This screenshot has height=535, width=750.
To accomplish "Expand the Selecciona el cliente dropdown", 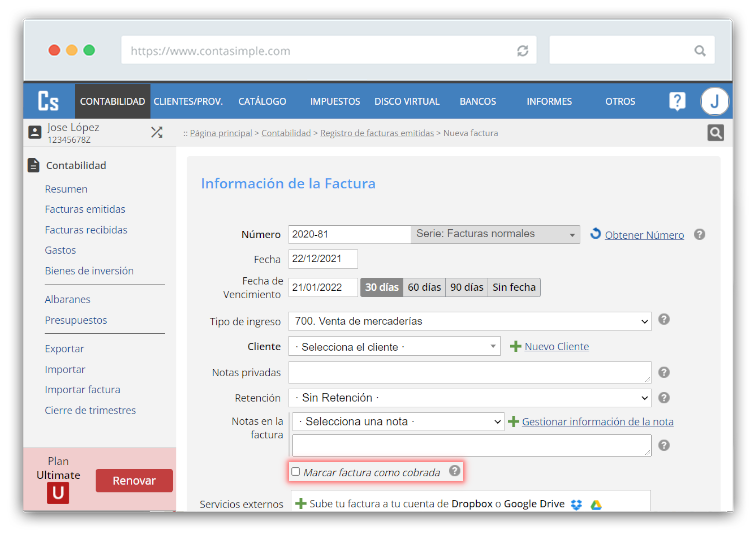I will click(394, 346).
